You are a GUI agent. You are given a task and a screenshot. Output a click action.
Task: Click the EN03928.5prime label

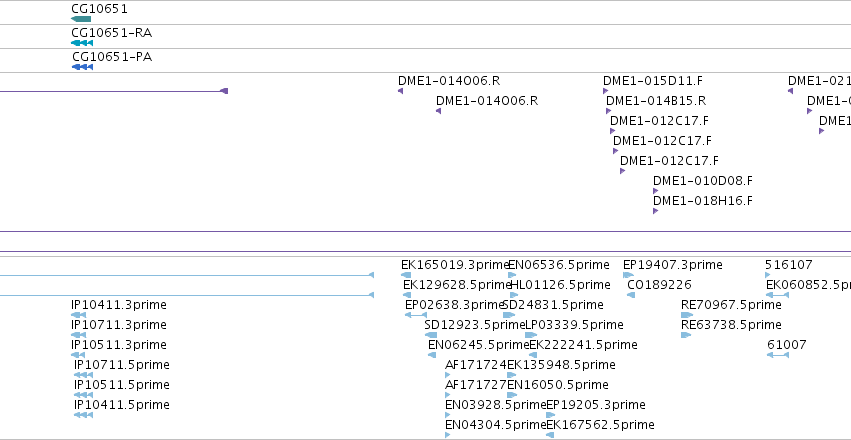click(x=496, y=405)
